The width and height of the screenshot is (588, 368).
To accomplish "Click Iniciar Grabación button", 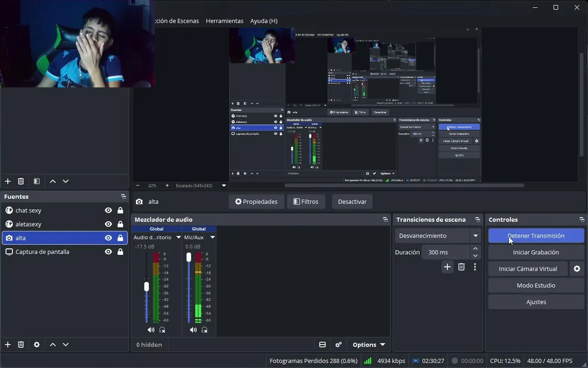I will tap(536, 252).
